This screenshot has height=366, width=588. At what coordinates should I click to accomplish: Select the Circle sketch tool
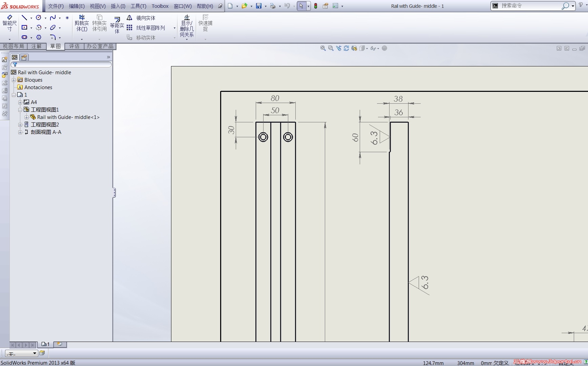tap(39, 18)
